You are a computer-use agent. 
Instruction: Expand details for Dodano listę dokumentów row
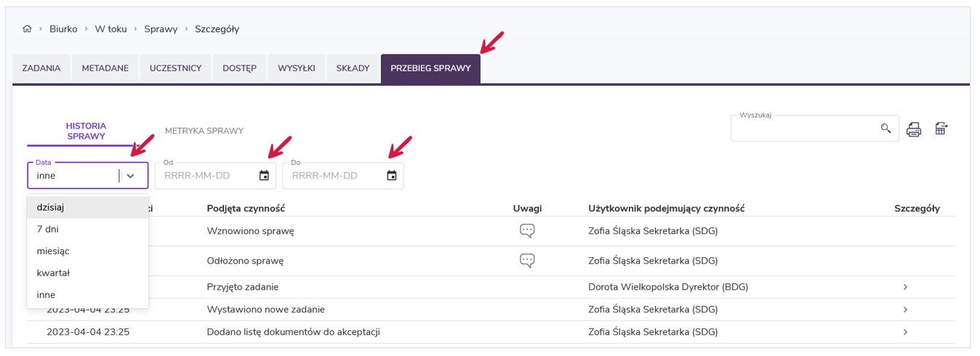point(905,332)
